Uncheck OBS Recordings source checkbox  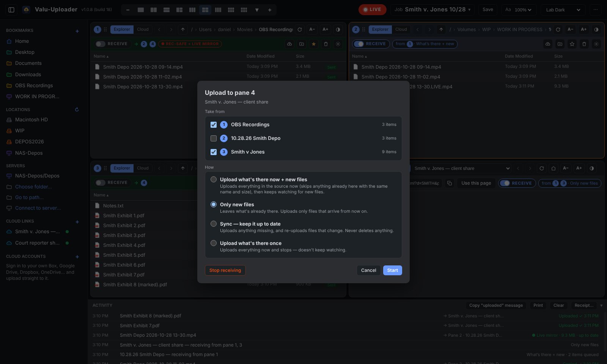click(214, 125)
